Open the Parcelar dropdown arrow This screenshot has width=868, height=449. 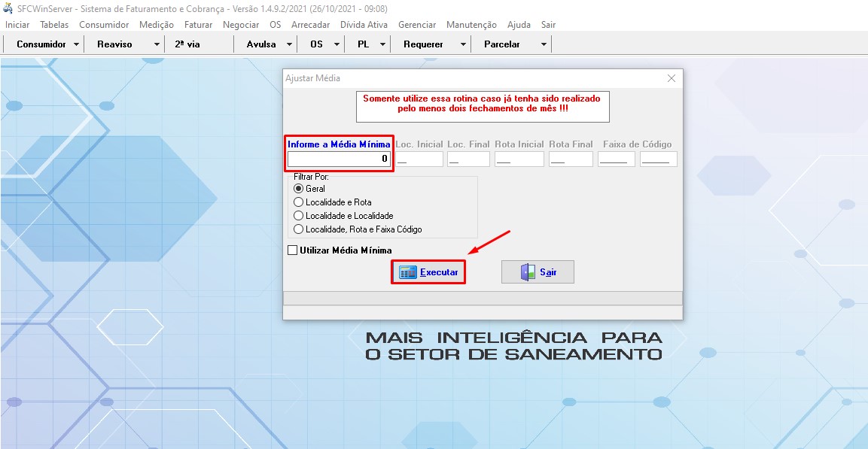tap(544, 44)
